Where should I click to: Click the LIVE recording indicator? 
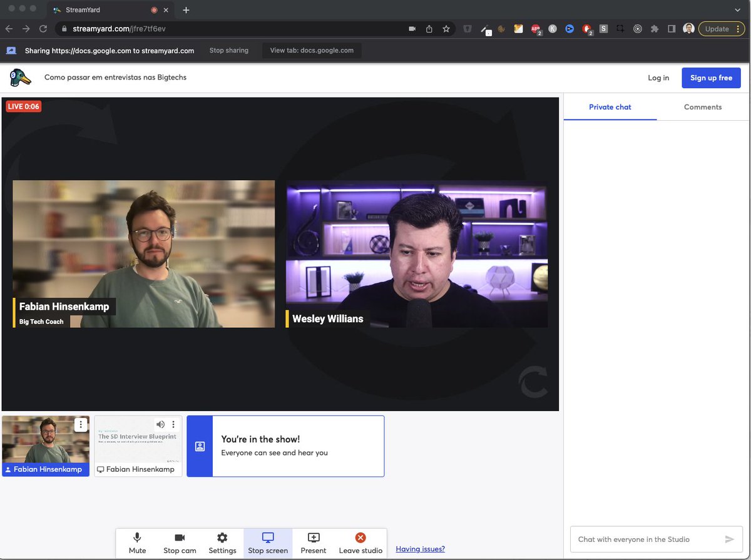click(23, 106)
